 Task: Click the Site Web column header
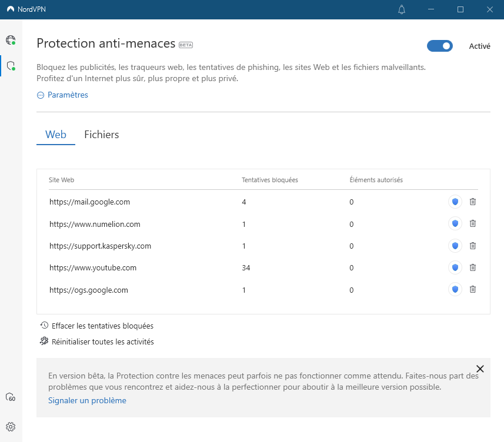point(61,180)
